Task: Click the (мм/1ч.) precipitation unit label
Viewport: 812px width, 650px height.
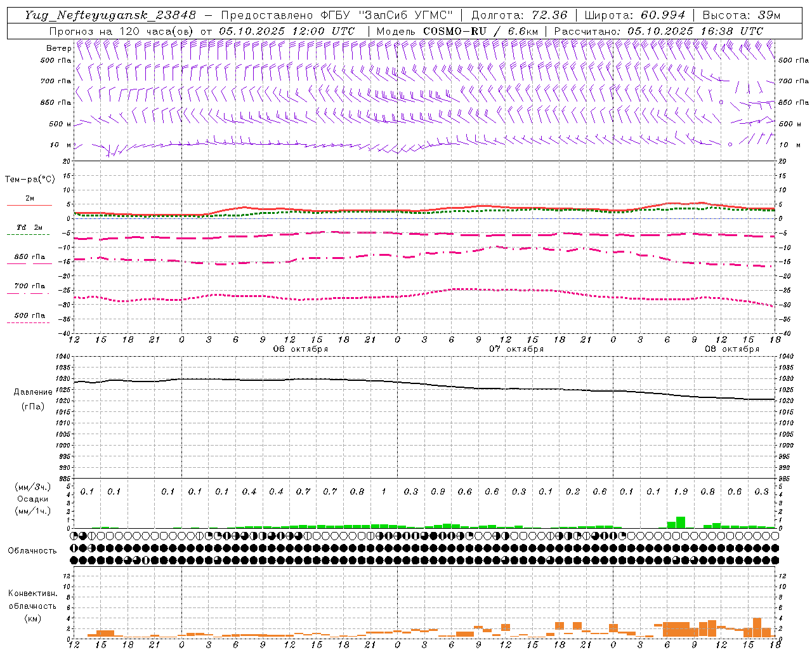Action: (33, 511)
